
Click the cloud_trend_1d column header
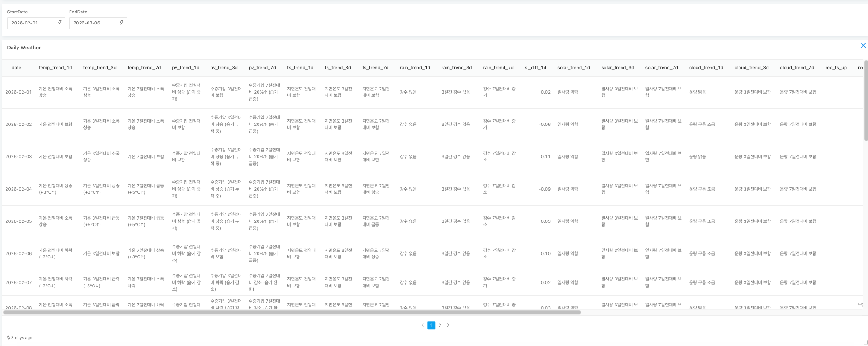pyautogui.click(x=706, y=68)
